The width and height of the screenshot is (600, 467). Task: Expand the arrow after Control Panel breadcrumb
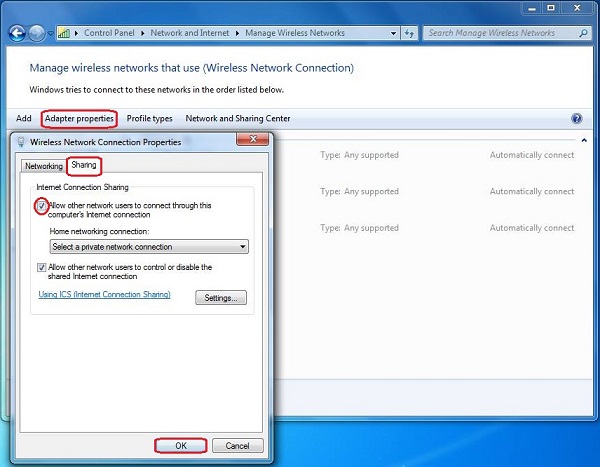143,33
